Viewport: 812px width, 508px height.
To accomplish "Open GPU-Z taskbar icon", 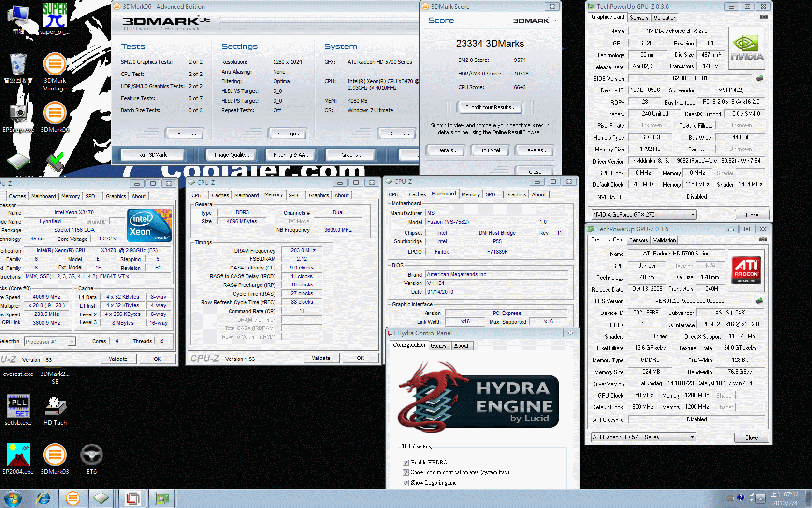I will click(x=162, y=498).
